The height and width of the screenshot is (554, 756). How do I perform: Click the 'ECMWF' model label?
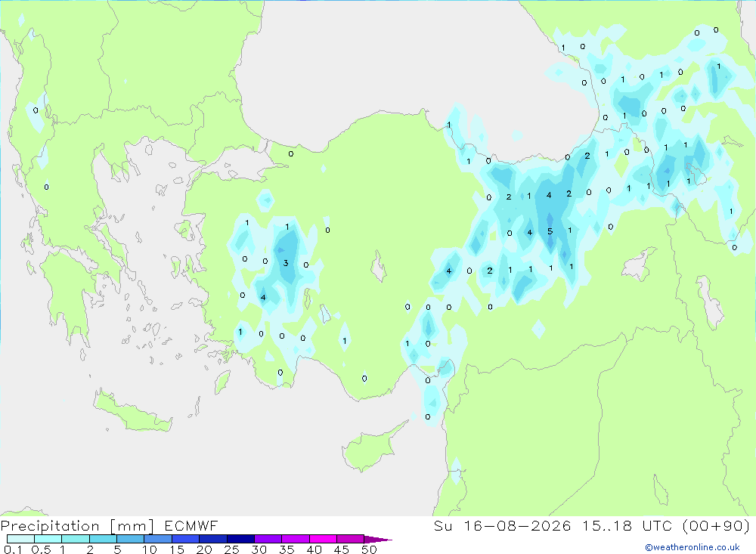191,525
